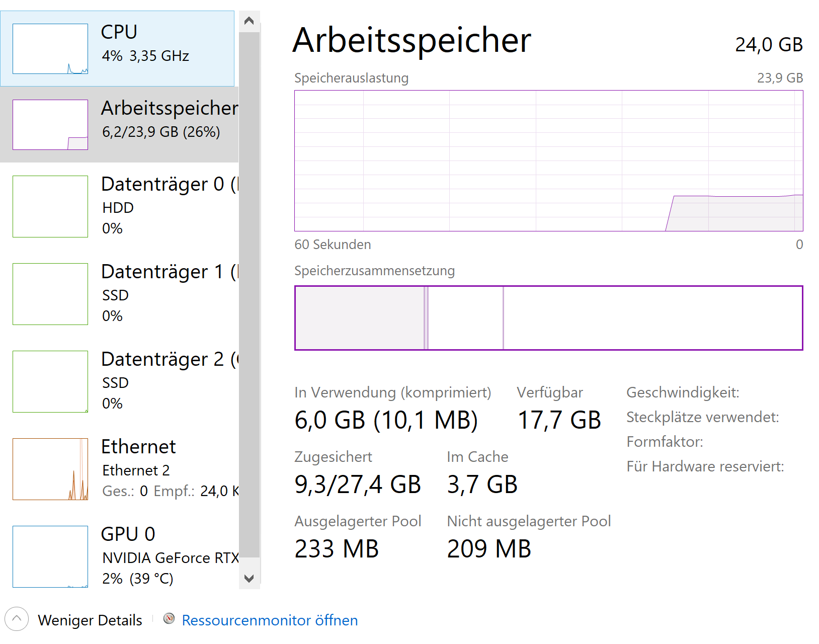
Task: Open Ressourcenmonitor öffnen link
Action: [270, 620]
